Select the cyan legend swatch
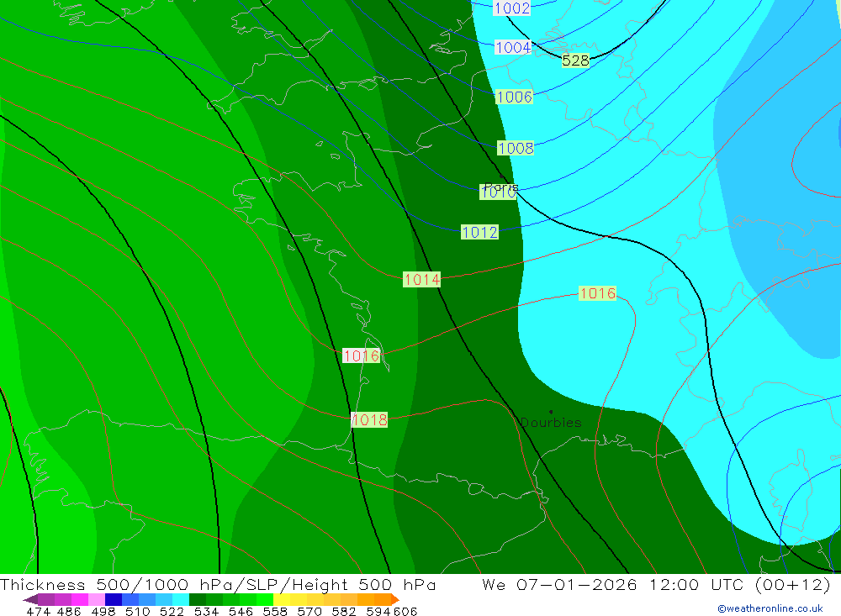 click(181, 599)
